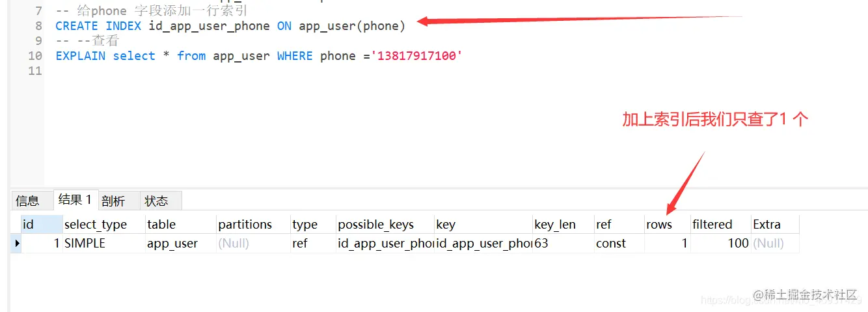Click the partitions column header

point(253,224)
